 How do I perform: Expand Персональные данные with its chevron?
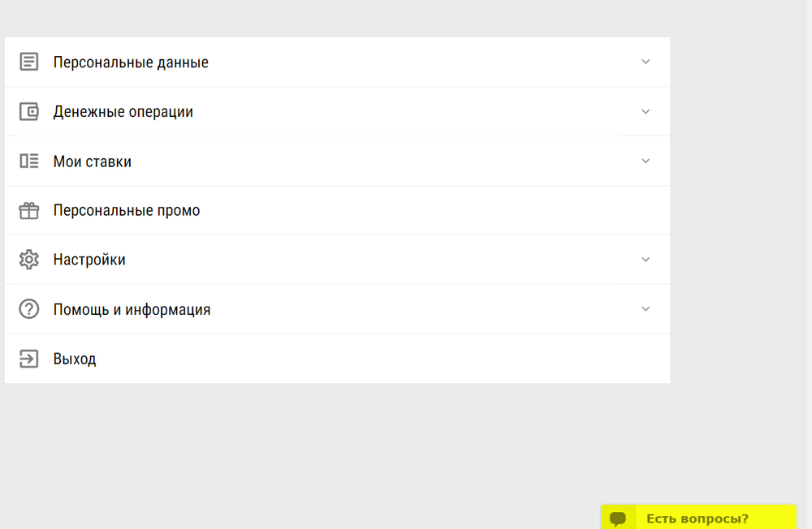(646, 62)
